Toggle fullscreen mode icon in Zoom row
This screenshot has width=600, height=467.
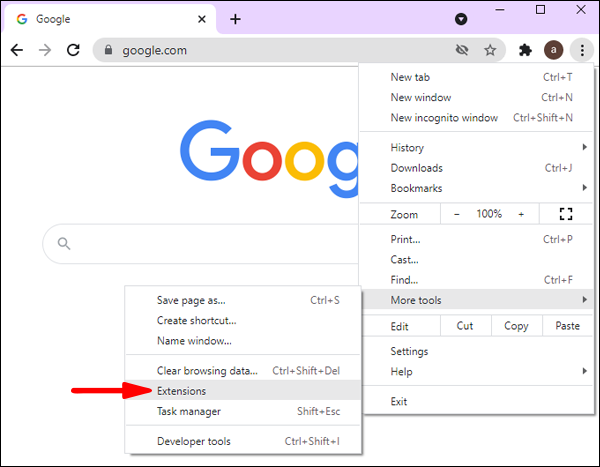click(x=566, y=214)
